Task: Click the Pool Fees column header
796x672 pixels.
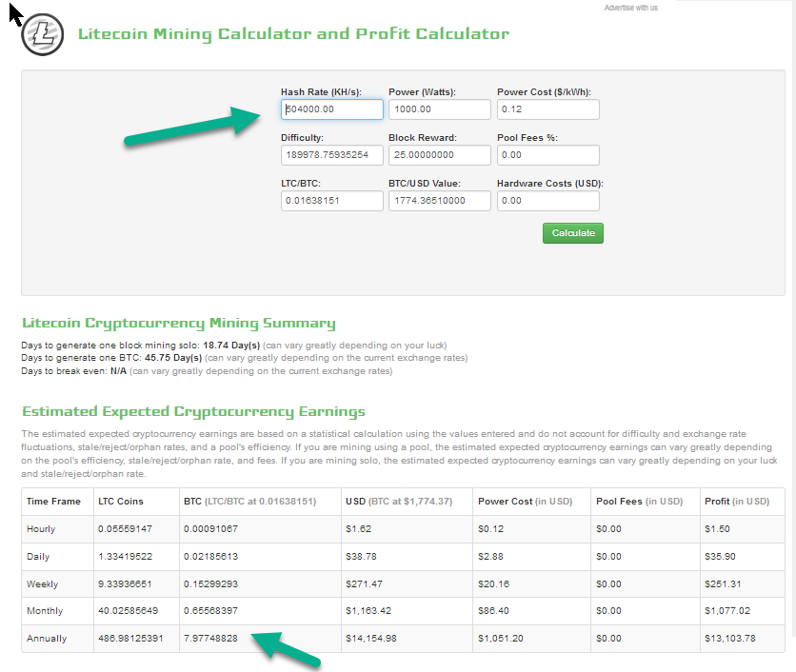Action: 639,502
